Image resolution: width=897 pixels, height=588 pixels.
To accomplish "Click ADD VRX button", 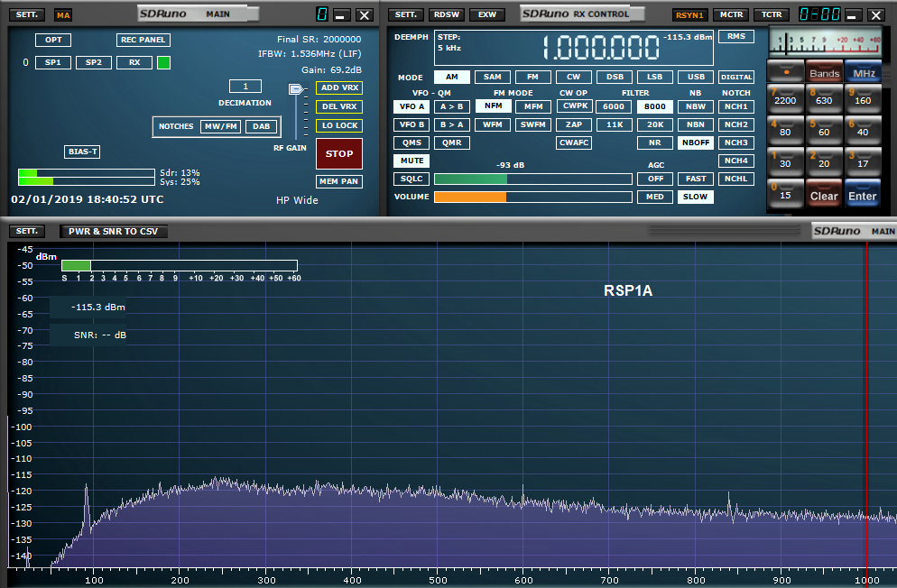I will 339,87.
